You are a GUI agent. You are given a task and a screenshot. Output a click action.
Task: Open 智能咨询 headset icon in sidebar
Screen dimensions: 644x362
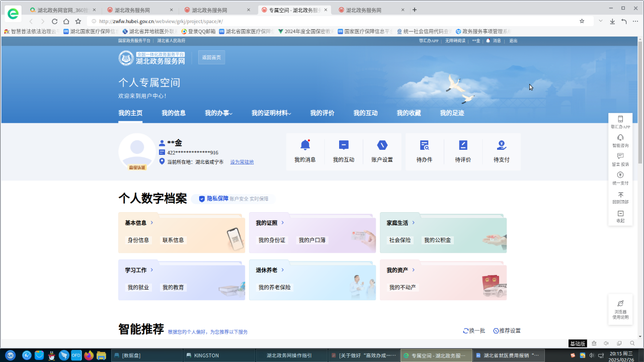tap(620, 138)
